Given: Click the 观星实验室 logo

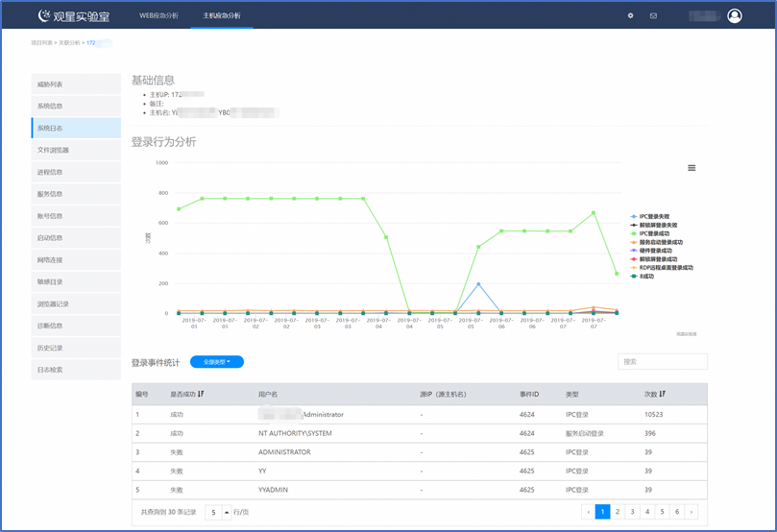Looking at the screenshot, I should [x=74, y=16].
